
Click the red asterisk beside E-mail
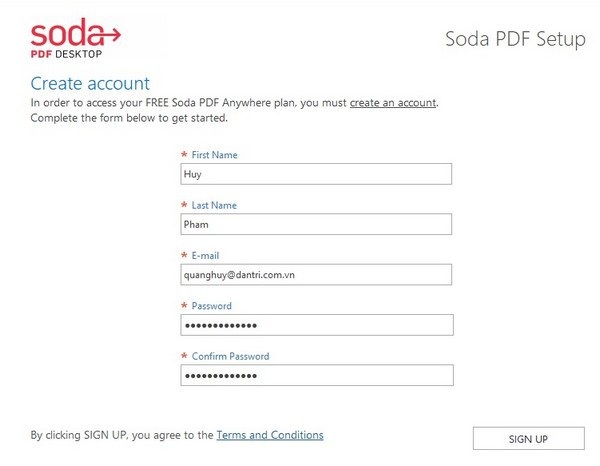[x=184, y=255]
